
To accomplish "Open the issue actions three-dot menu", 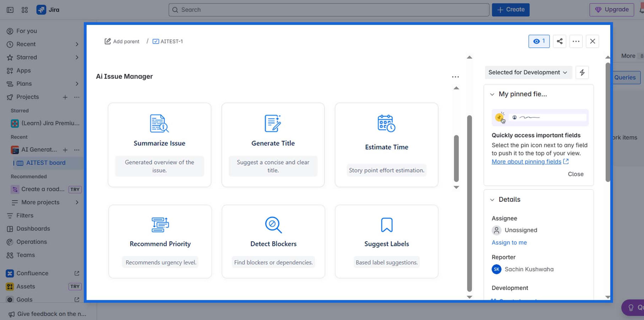I will [576, 41].
